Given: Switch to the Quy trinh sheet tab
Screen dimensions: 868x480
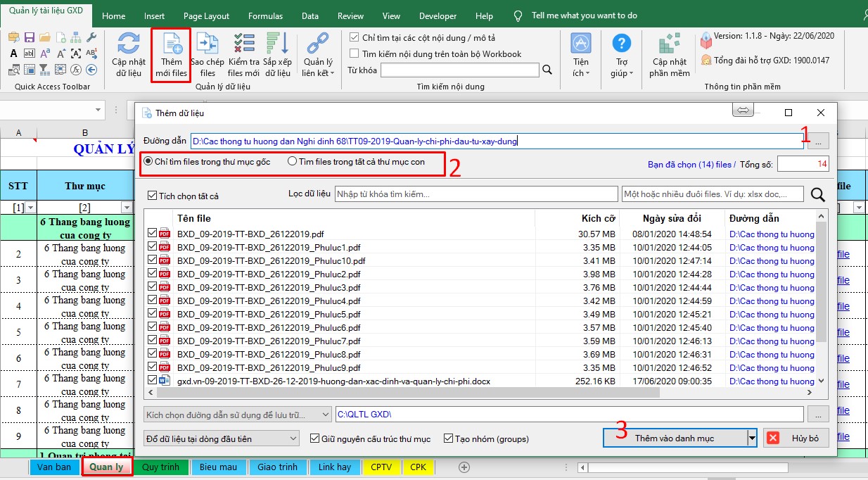Looking at the screenshot, I should (x=160, y=467).
